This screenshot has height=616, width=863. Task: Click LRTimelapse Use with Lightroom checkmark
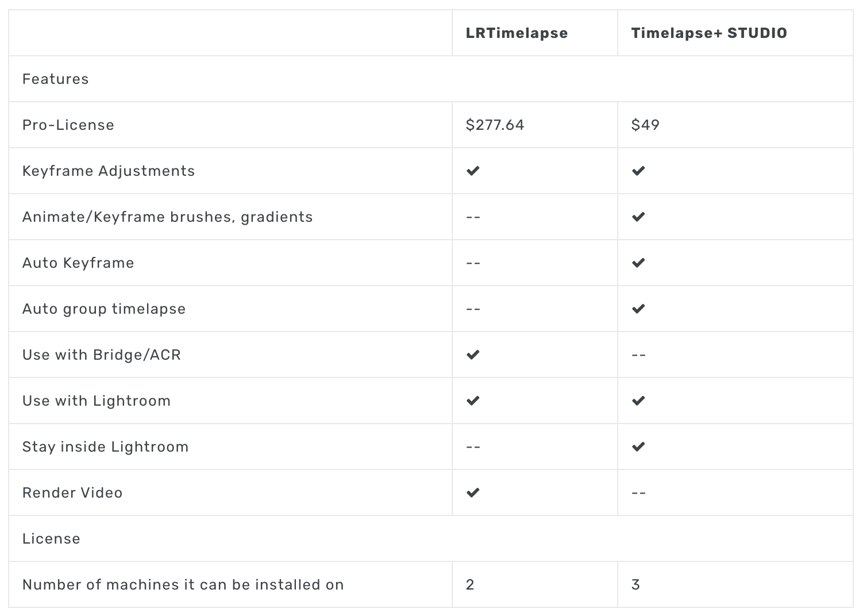pyautogui.click(x=473, y=401)
